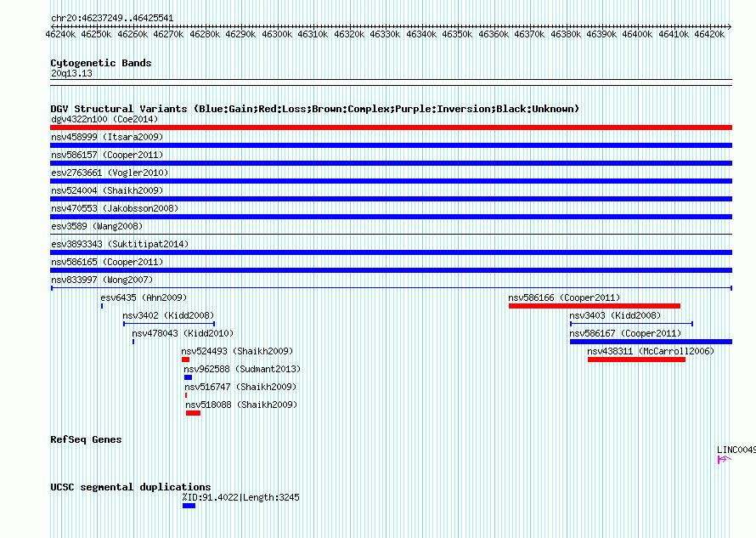Click the esv3589 (Wang2008) variant label

pos(97,226)
